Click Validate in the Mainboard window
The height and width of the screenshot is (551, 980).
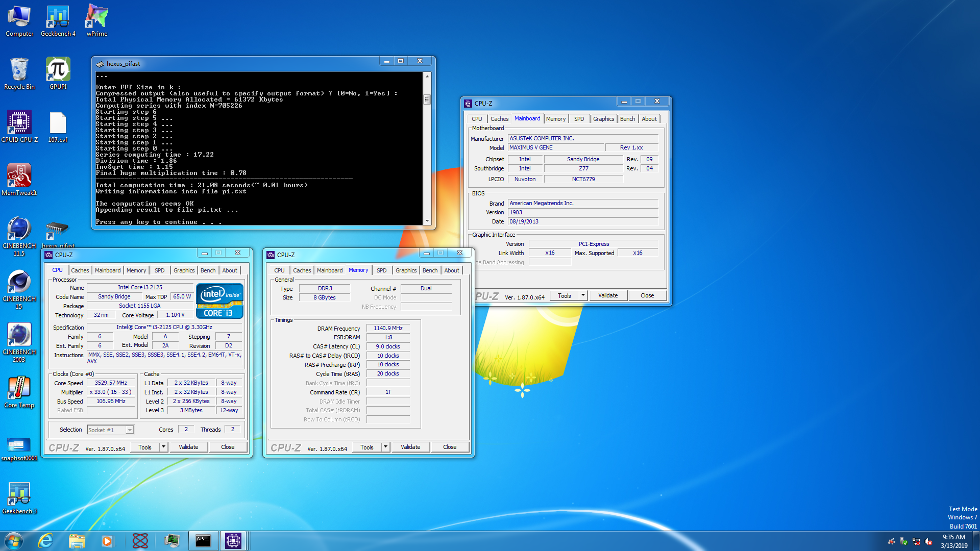tap(608, 295)
